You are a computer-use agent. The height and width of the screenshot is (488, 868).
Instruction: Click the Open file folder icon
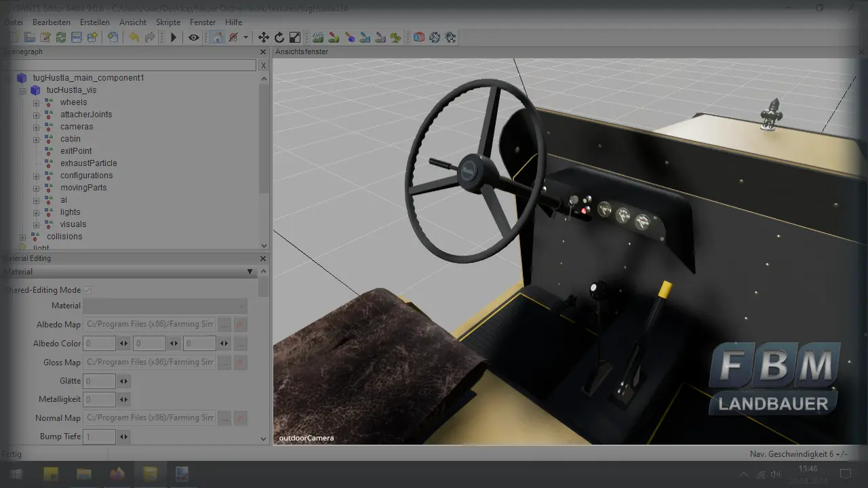click(x=29, y=37)
